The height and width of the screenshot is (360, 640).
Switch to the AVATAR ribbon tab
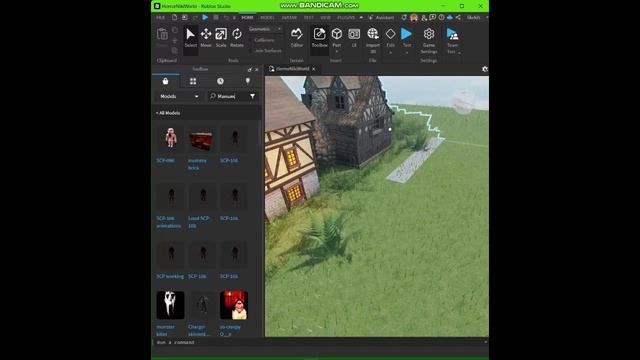(x=289, y=18)
